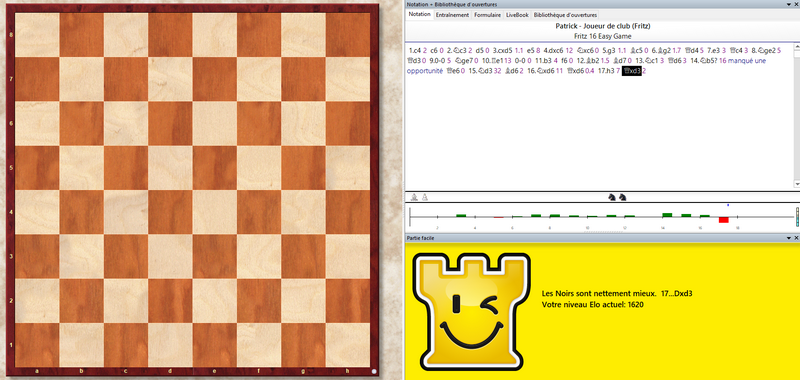Open the Partie facile panel dropdown arrow

(x=789, y=238)
